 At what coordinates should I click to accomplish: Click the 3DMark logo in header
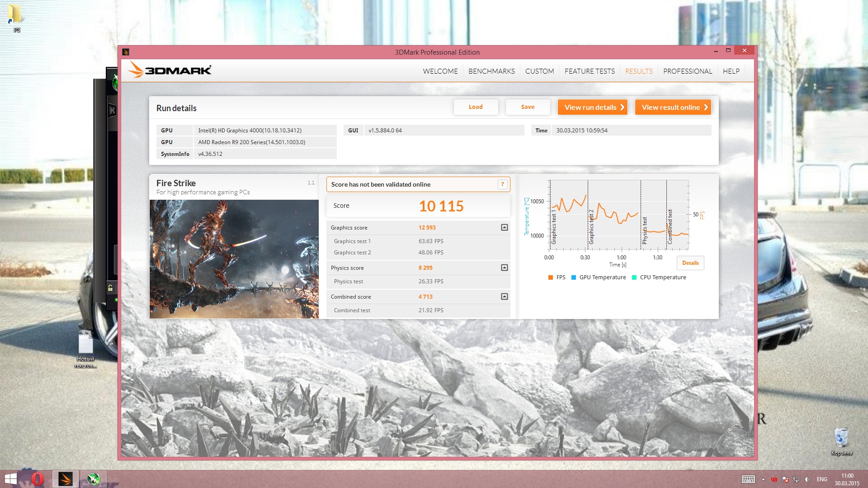[170, 70]
